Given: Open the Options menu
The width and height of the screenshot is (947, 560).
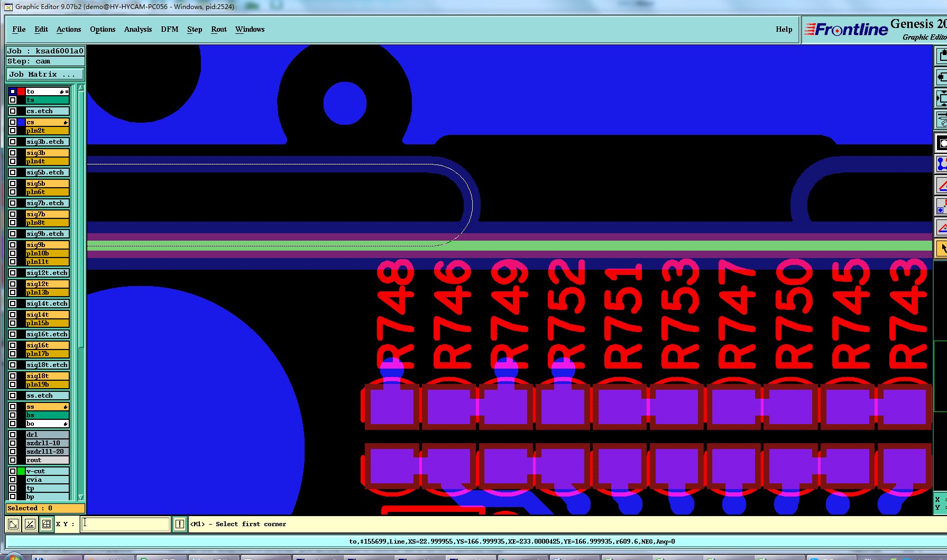Looking at the screenshot, I should coord(103,29).
